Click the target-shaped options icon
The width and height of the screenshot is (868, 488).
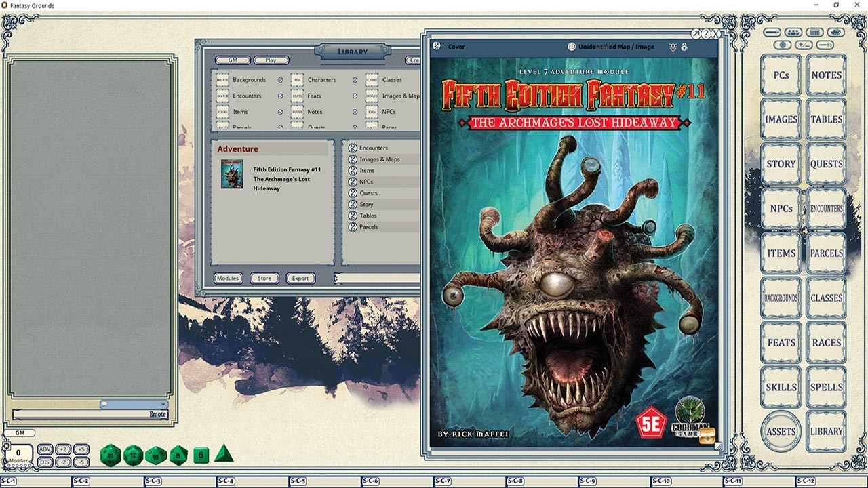(x=783, y=45)
